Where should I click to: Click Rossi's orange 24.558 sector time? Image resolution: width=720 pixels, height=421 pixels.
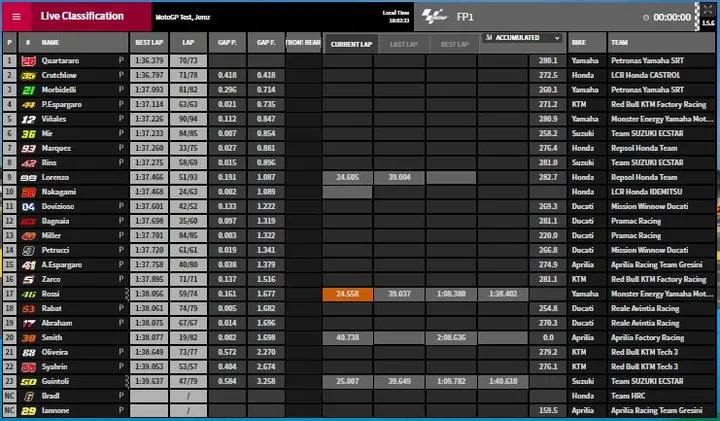click(348, 294)
